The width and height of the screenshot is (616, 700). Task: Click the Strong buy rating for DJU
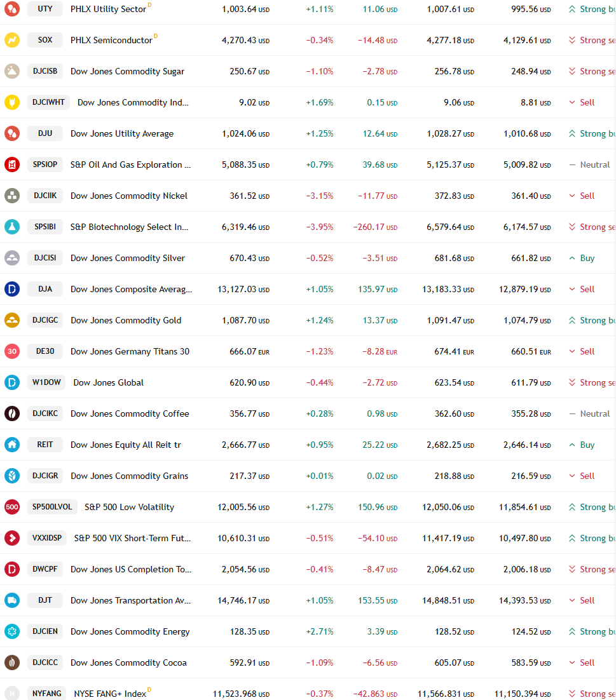tap(592, 133)
